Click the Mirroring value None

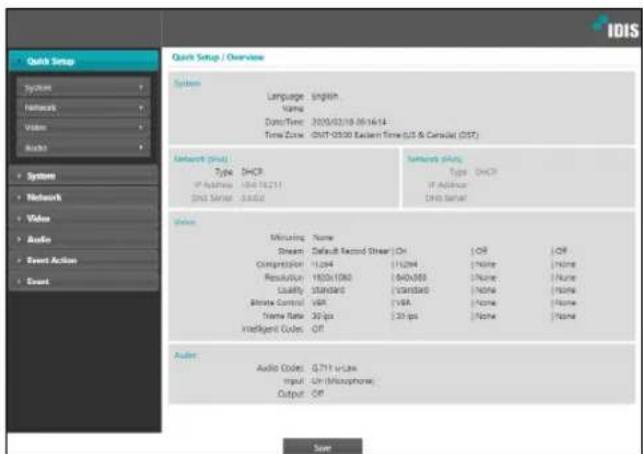323,237
